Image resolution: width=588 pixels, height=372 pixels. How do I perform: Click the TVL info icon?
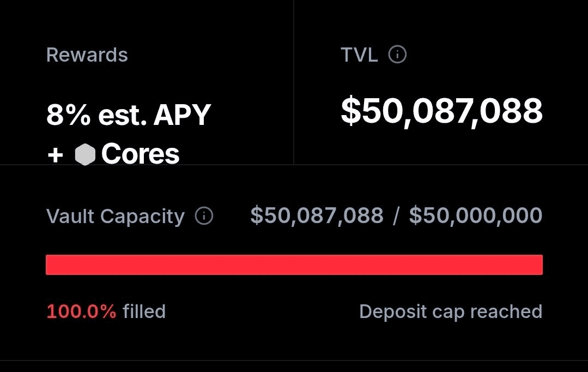coord(397,55)
